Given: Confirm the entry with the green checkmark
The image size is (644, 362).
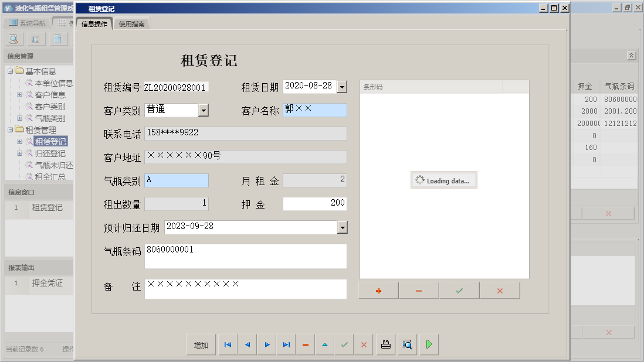Looking at the screenshot, I should tap(344, 344).
